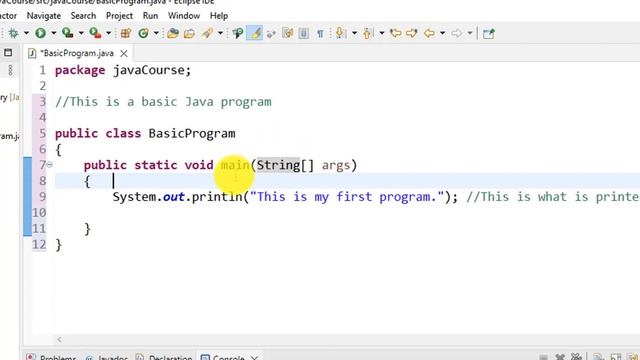Click the Next Annotation down-arrow icon
The width and height of the screenshot is (640, 360).
[340, 33]
